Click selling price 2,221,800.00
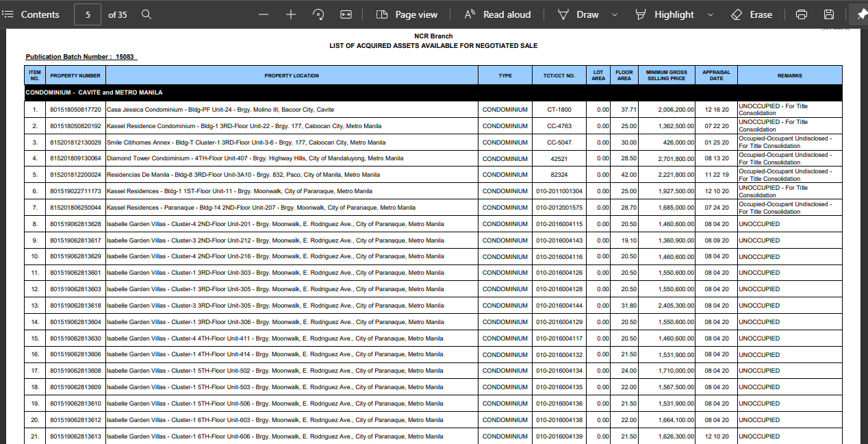The width and height of the screenshot is (868, 444). [x=676, y=175]
